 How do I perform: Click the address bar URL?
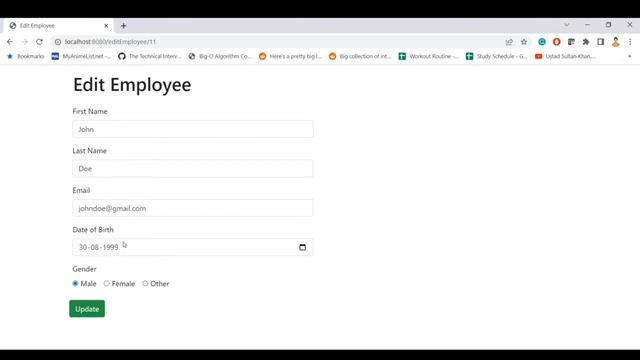click(110, 42)
